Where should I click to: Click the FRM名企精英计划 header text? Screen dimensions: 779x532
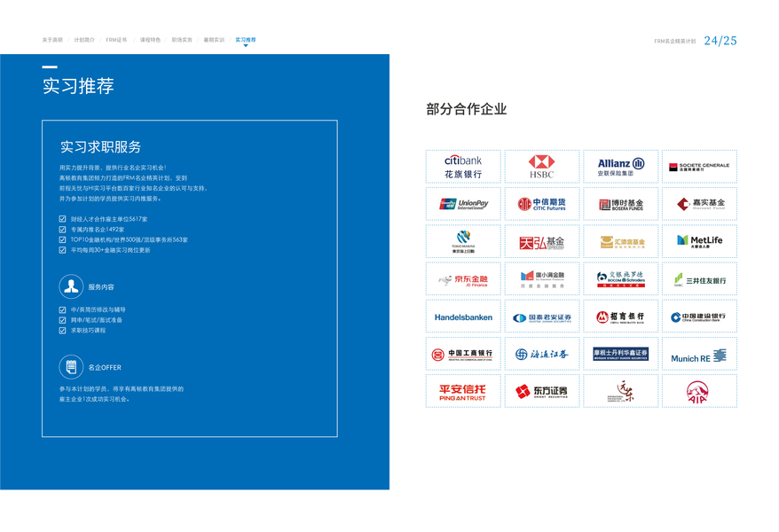[674, 41]
